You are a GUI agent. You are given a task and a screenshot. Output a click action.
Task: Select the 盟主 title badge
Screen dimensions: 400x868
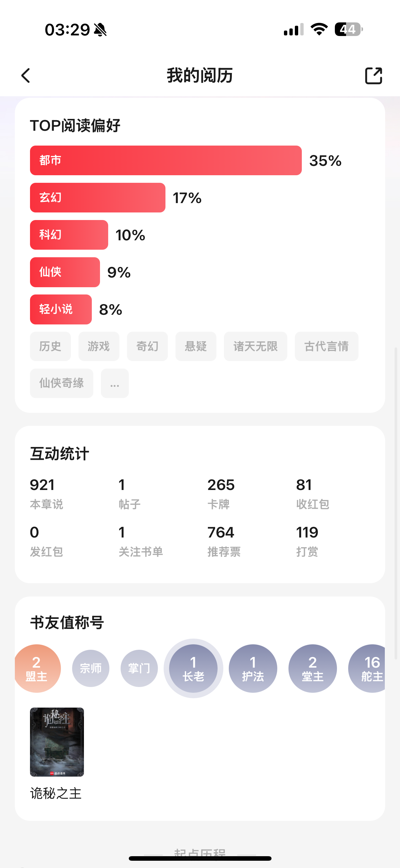37,668
